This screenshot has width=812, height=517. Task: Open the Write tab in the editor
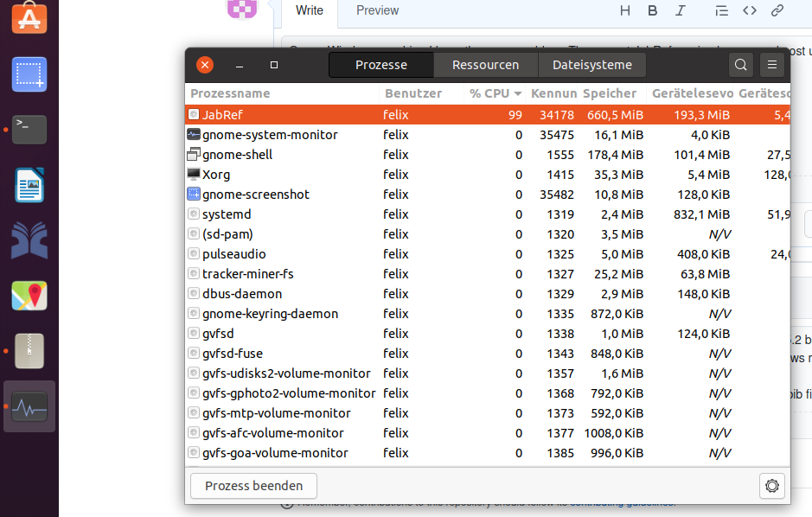point(310,11)
